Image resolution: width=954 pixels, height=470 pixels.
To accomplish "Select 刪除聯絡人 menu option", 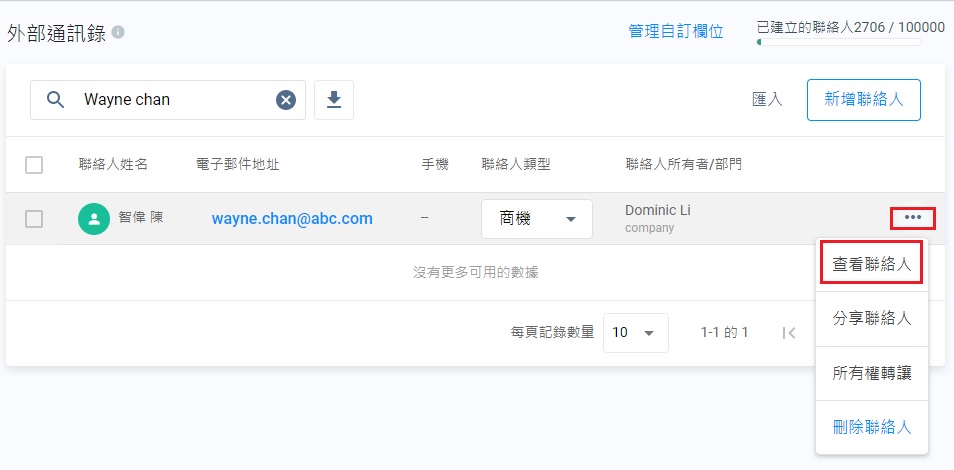I will click(872, 427).
